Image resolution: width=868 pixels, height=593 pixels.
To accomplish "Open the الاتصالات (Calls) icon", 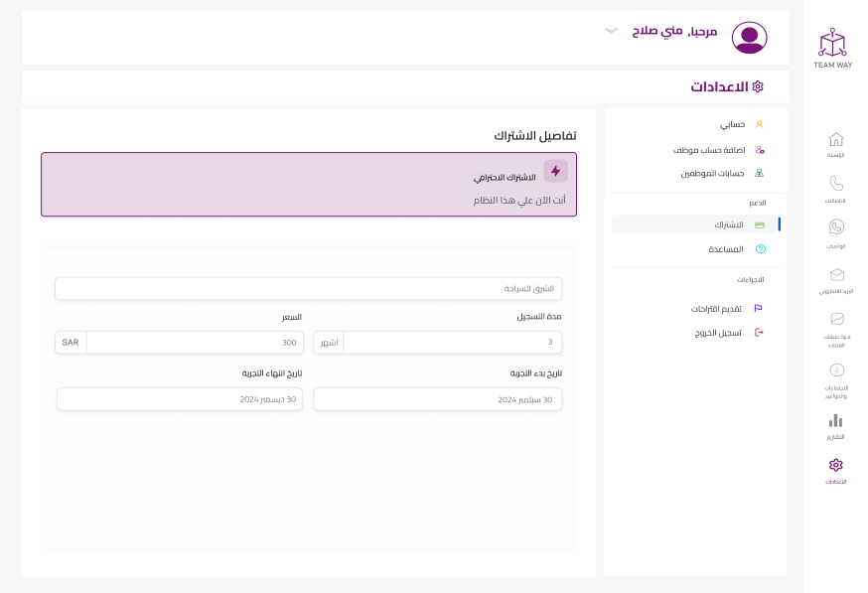I will click(834, 184).
